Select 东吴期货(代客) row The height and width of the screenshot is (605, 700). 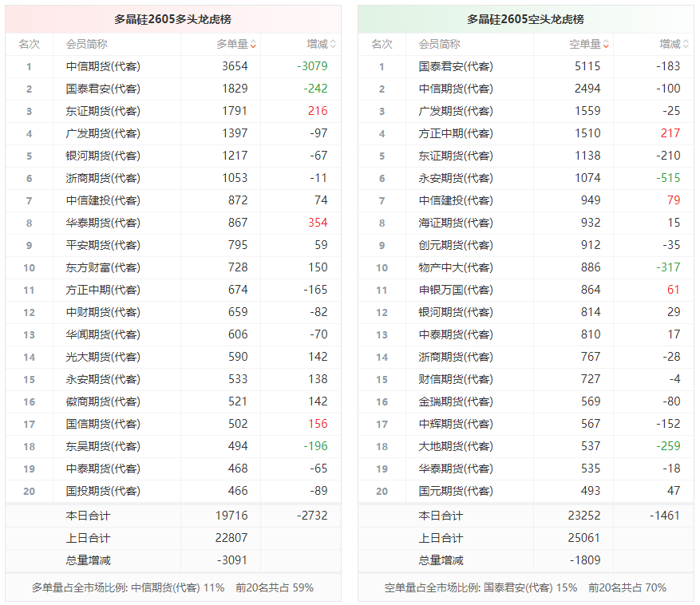click(173, 446)
